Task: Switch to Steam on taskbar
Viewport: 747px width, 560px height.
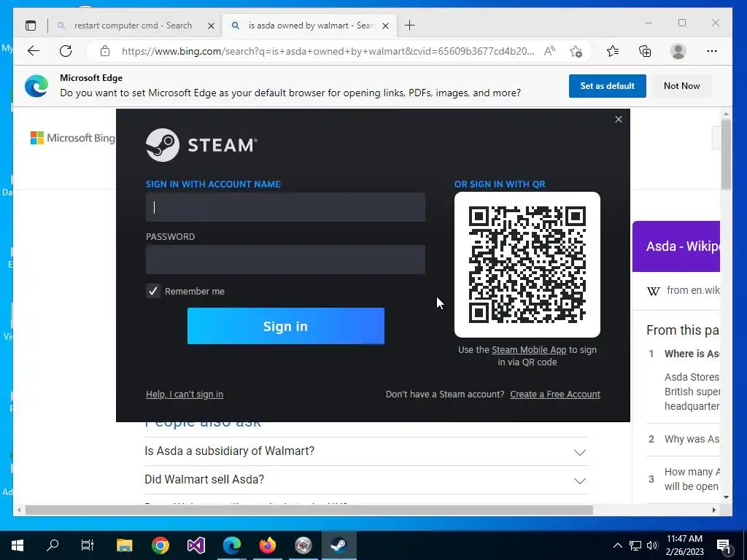Action: (x=339, y=545)
